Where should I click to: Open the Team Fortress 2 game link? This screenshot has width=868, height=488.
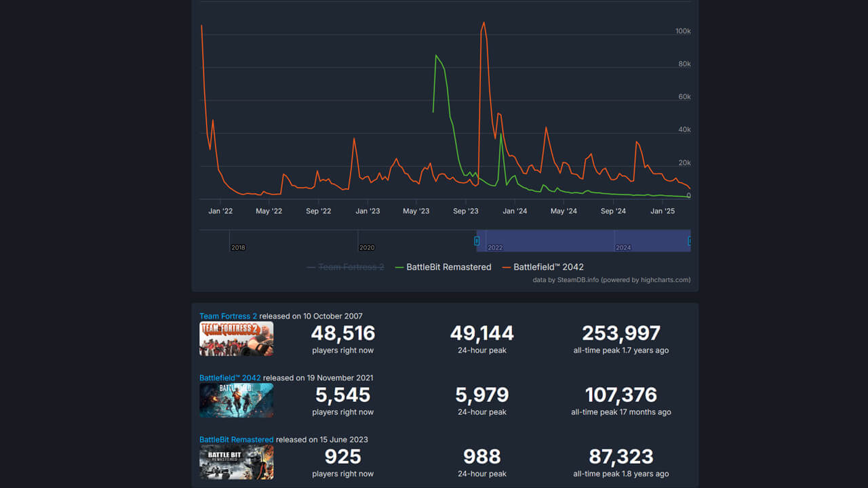click(x=228, y=316)
